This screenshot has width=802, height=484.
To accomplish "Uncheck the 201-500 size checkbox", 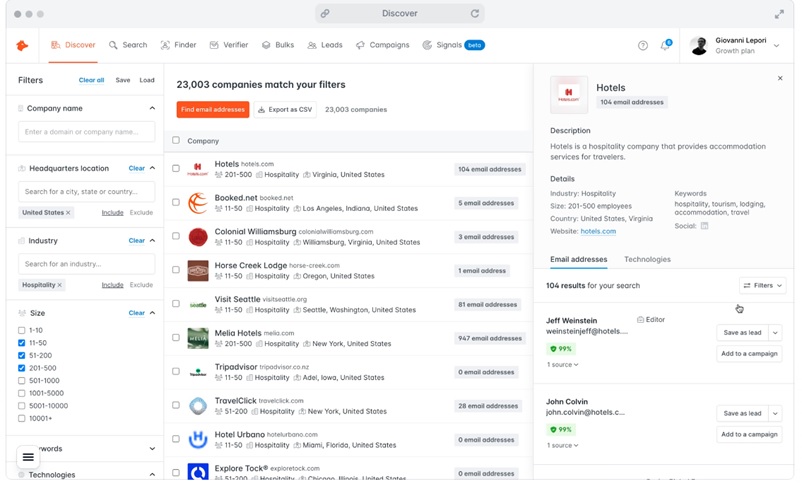I will pos(21,368).
